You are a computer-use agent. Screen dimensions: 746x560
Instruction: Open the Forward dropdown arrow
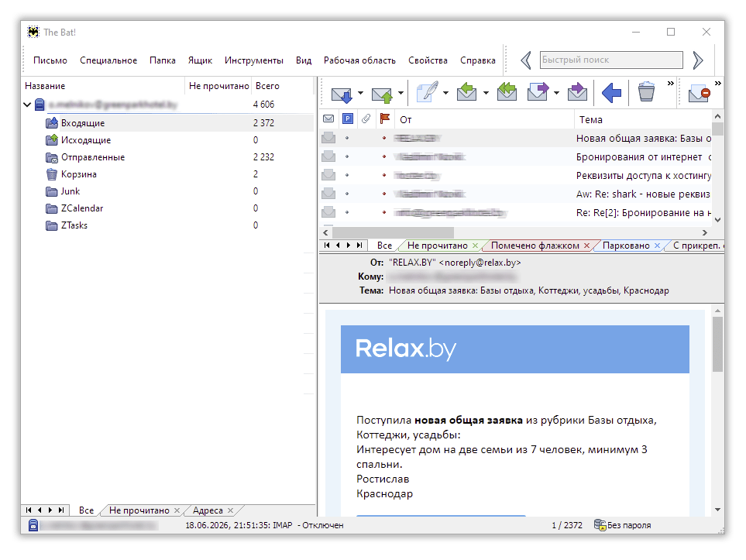[556, 93]
